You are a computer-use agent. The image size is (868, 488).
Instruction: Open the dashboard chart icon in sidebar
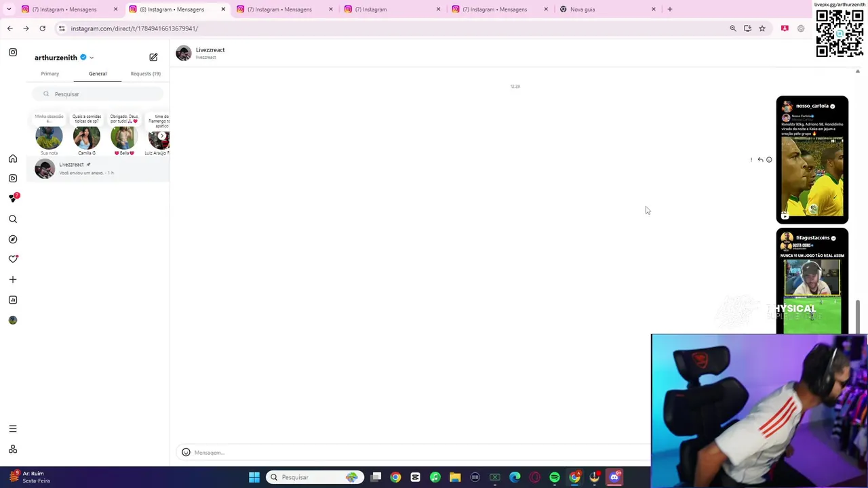pos(13,300)
